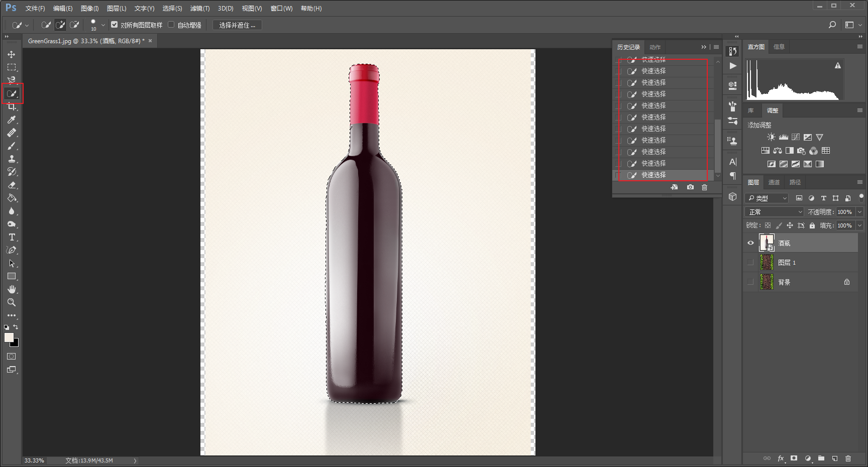Toggle Quick Mask mode
Screen dimensions: 868x467
(12, 356)
